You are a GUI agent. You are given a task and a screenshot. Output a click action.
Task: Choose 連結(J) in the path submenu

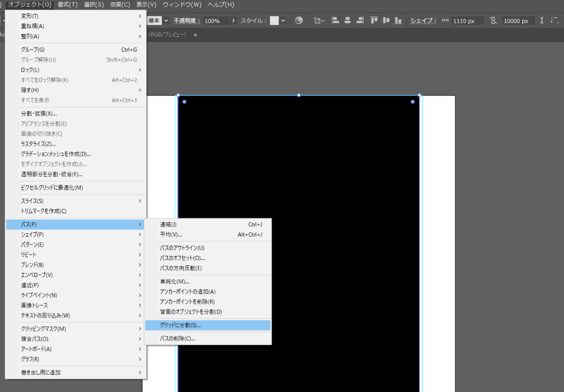click(208, 224)
